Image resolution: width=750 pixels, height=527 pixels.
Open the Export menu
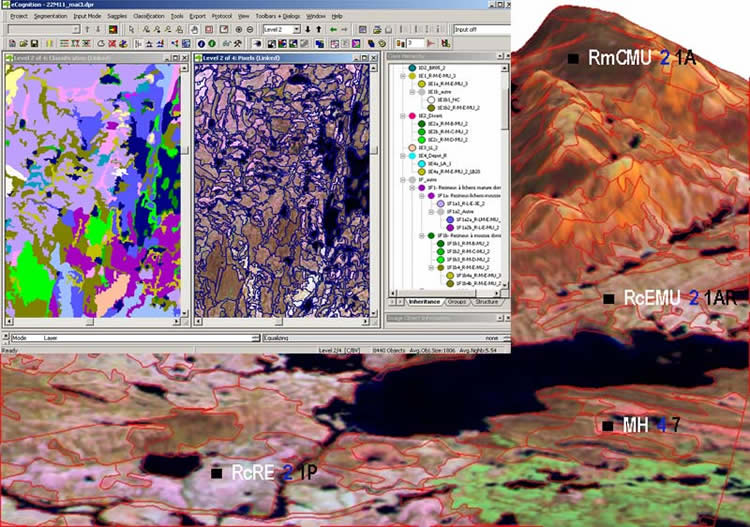click(198, 16)
